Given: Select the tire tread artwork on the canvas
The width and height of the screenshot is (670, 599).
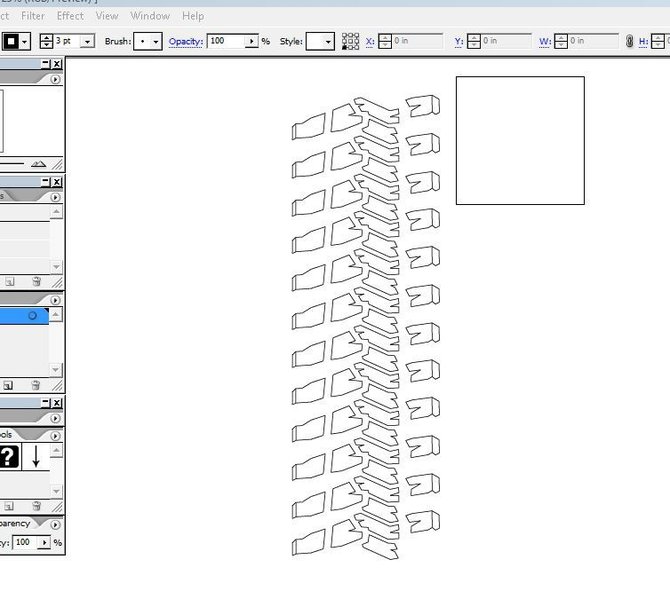Looking at the screenshot, I should coord(366,328).
